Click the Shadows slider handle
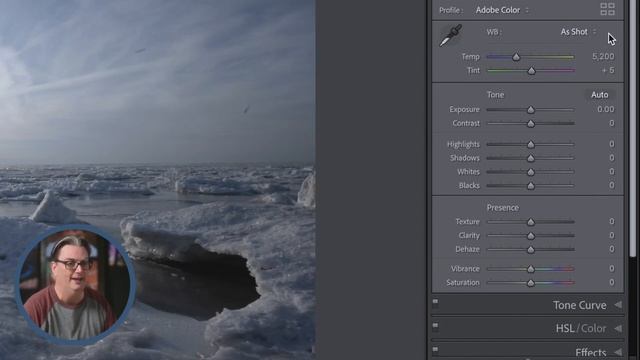The width and height of the screenshot is (640, 360). pos(531,158)
